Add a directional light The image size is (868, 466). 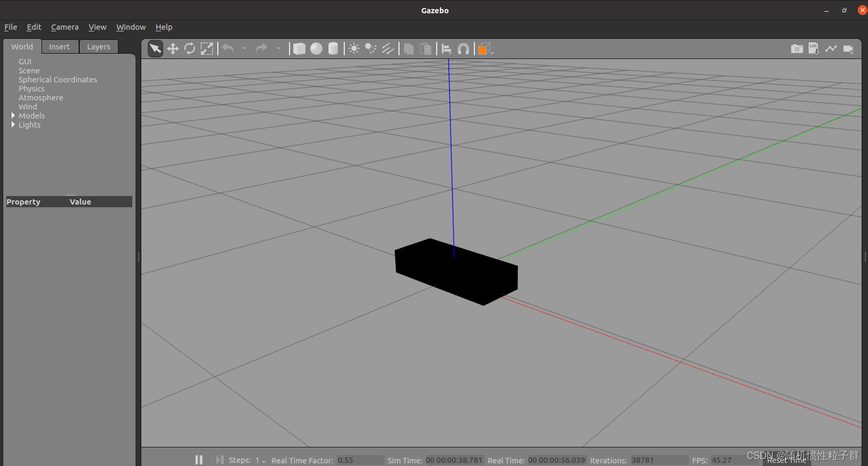pos(388,49)
